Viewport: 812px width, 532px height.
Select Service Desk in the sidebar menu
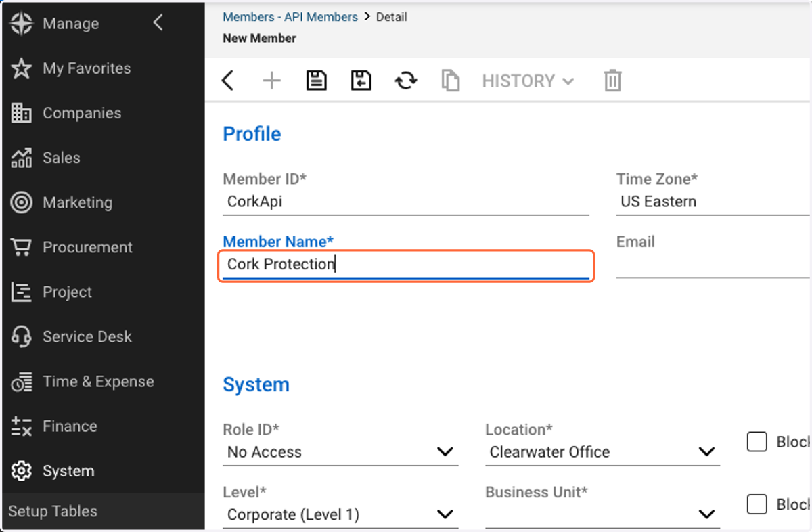(x=87, y=336)
